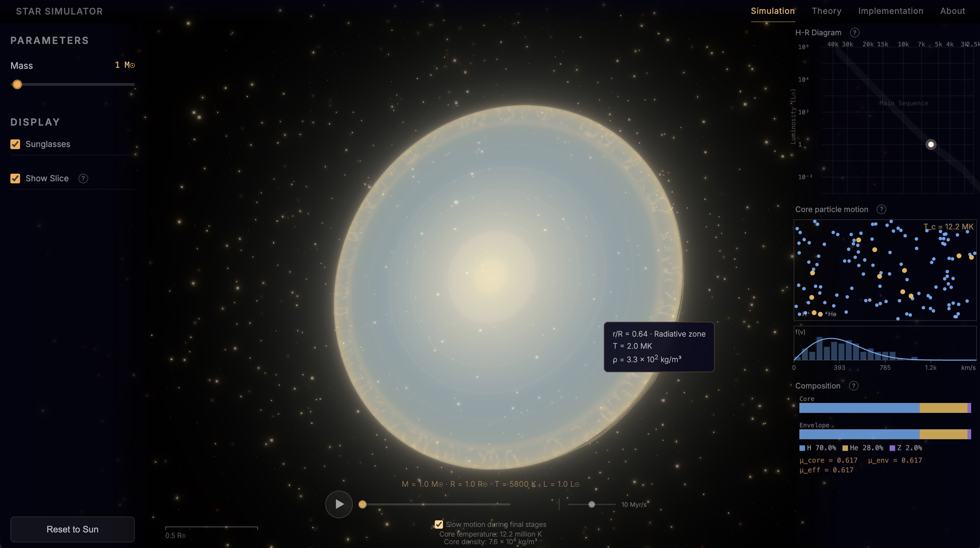The image size is (980, 548).
Task: Open the Implementation page
Action: 890,11
